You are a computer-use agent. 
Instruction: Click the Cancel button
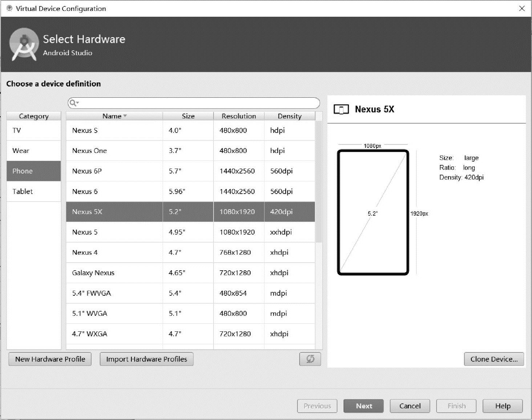(x=410, y=406)
